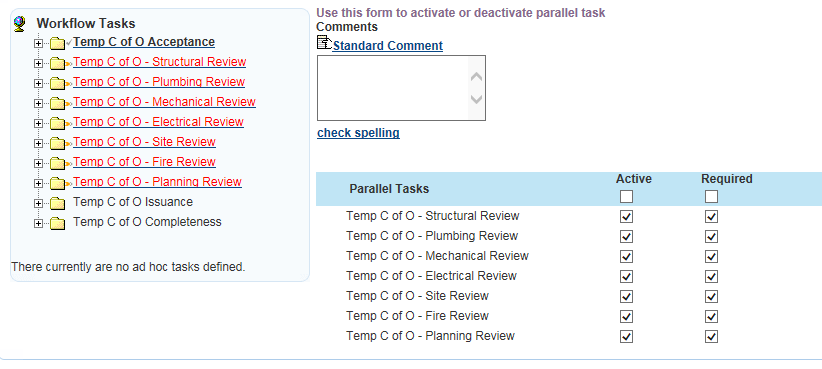Click folder icon beside Structural Review task
The height and width of the screenshot is (369, 822).
pyautogui.click(x=58, y=64)
